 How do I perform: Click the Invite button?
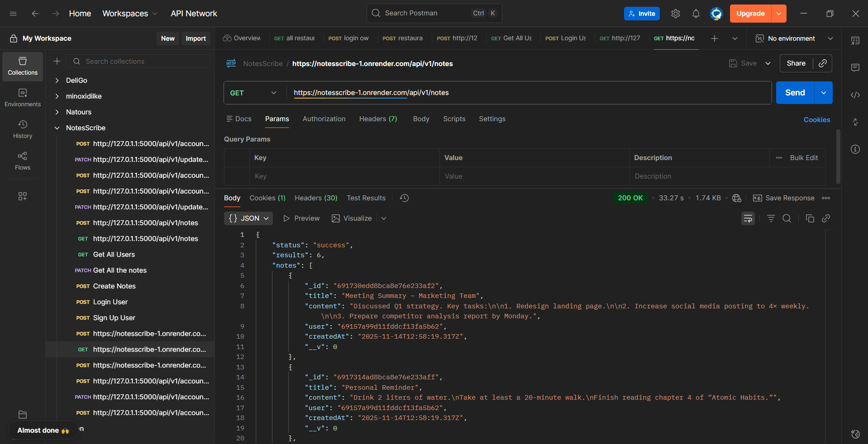642,14
